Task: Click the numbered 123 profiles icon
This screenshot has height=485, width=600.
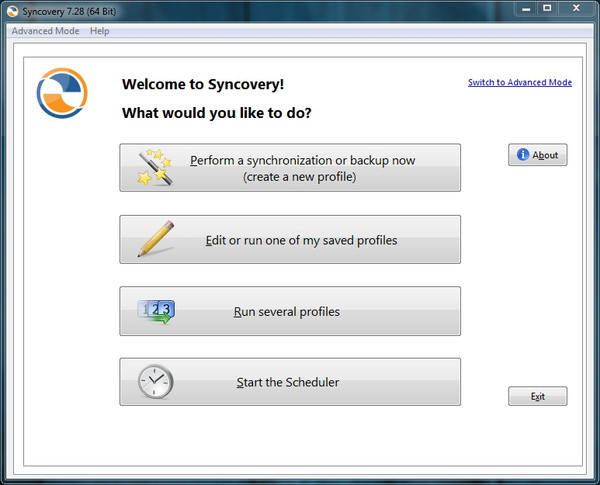Action: tap(156, 311)
